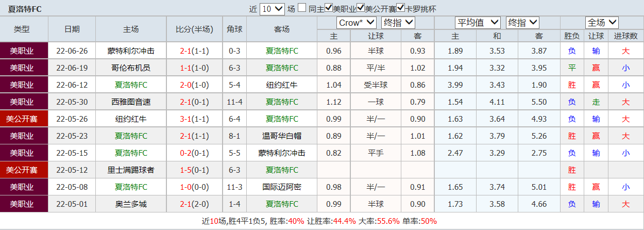Click the score 1-0(0-0) on 22-05-08
644x230 pixels.
[194, 187]
